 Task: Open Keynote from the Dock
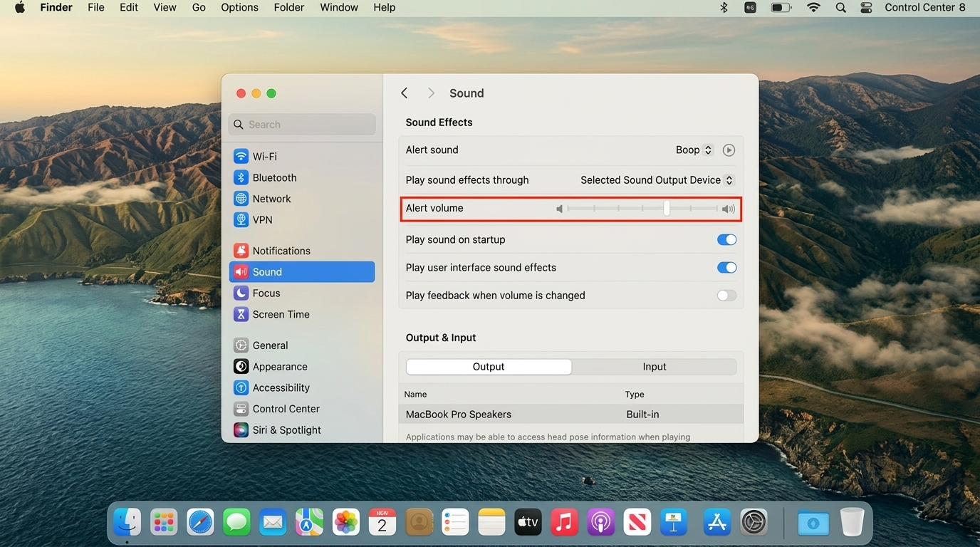(673, 522)
